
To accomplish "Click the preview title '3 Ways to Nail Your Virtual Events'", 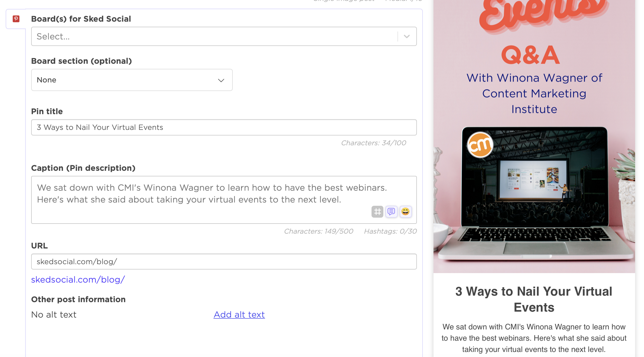I will click(x=534, y=299).
